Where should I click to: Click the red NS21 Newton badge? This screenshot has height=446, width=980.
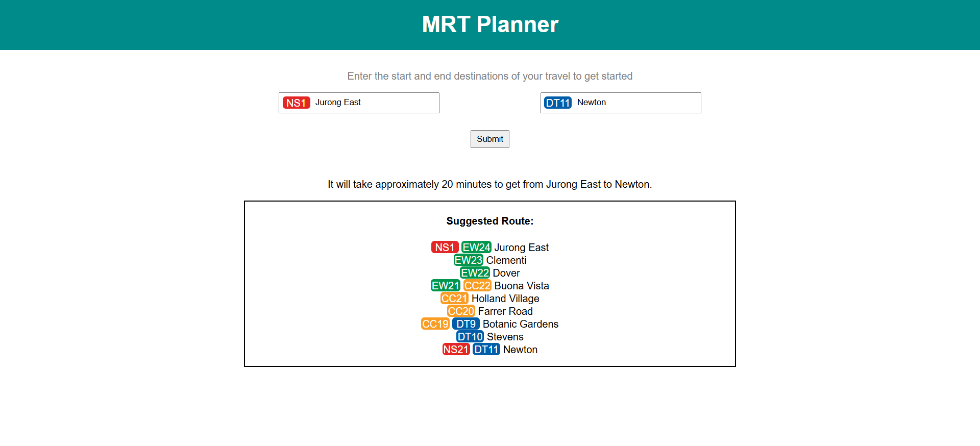pyautogui.click(x=456, y=350)
